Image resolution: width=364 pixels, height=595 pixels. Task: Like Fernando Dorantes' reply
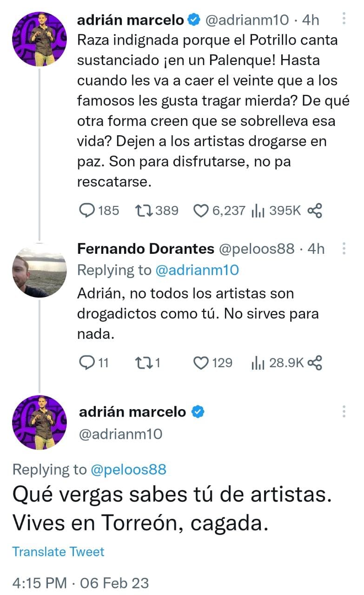click(201, 363)
